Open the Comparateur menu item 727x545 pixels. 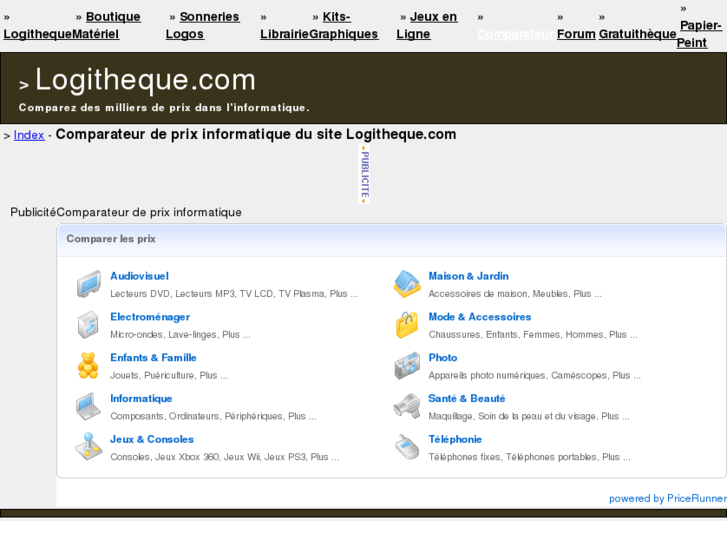[516, 34]
